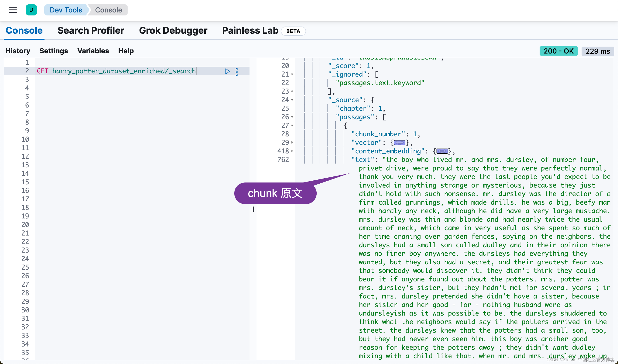This screenshot has height=364, width=618.
Task: Open the Grok Debugger tab
Action: tap(173, 31)
